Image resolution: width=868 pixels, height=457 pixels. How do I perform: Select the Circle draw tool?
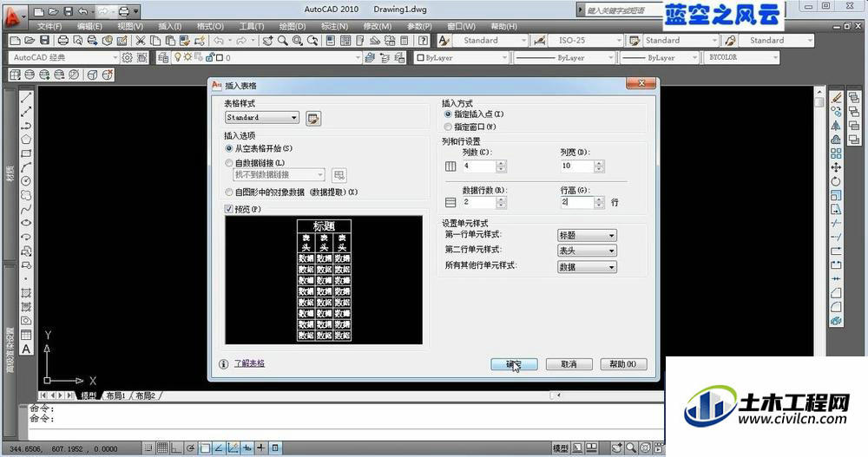point(26,181)
